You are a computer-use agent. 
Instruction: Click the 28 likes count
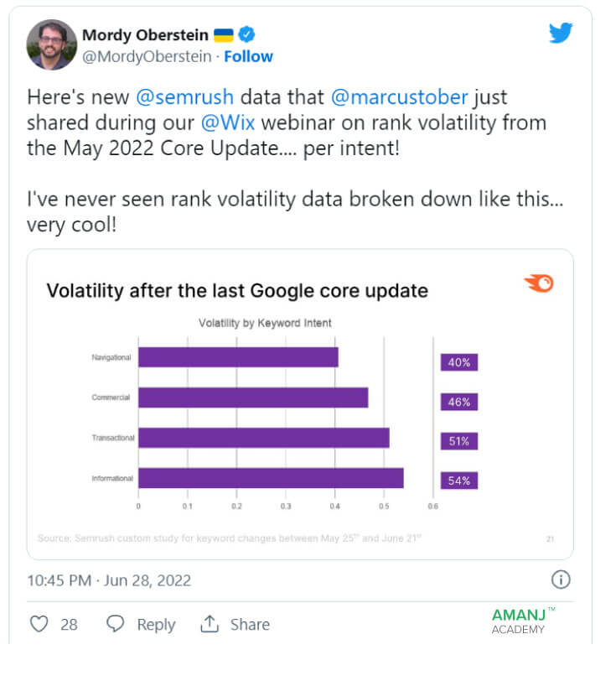[69, 624]
